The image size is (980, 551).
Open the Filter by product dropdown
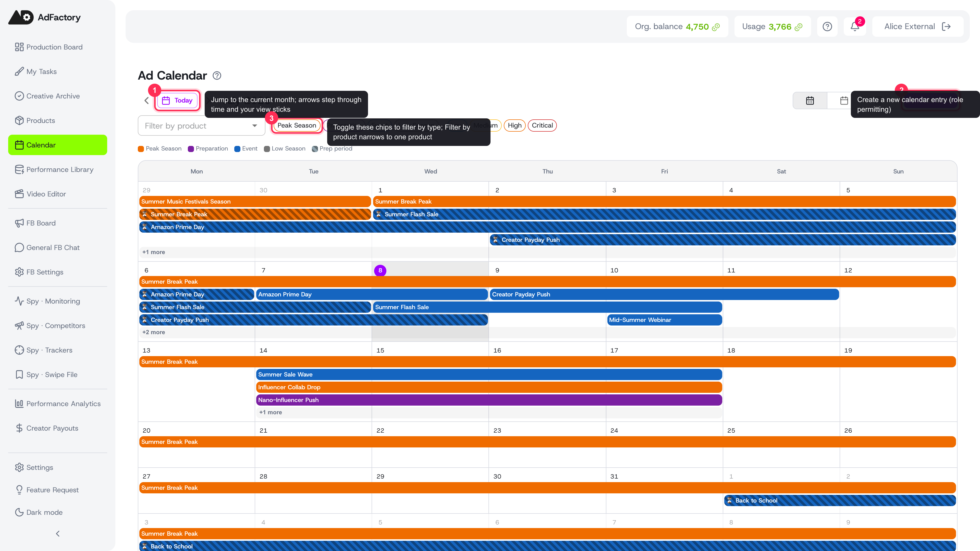(201, 126)
